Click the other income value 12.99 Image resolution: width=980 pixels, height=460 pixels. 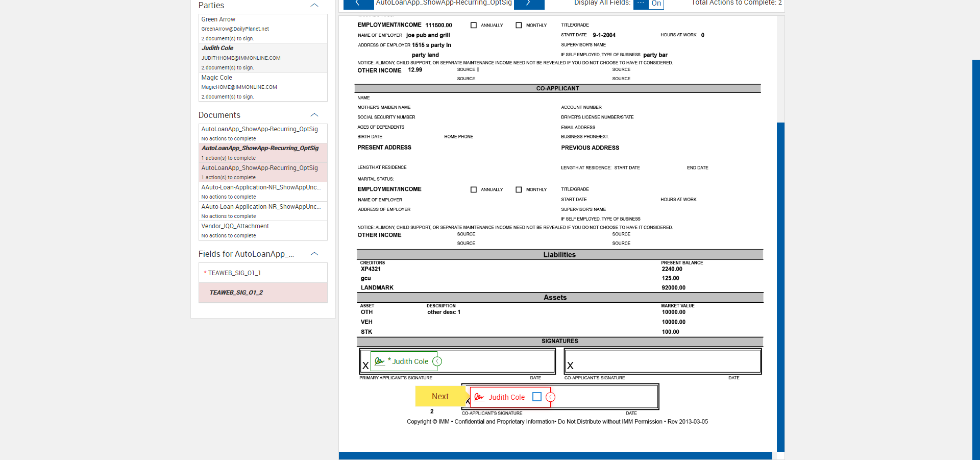click(415, 70)
